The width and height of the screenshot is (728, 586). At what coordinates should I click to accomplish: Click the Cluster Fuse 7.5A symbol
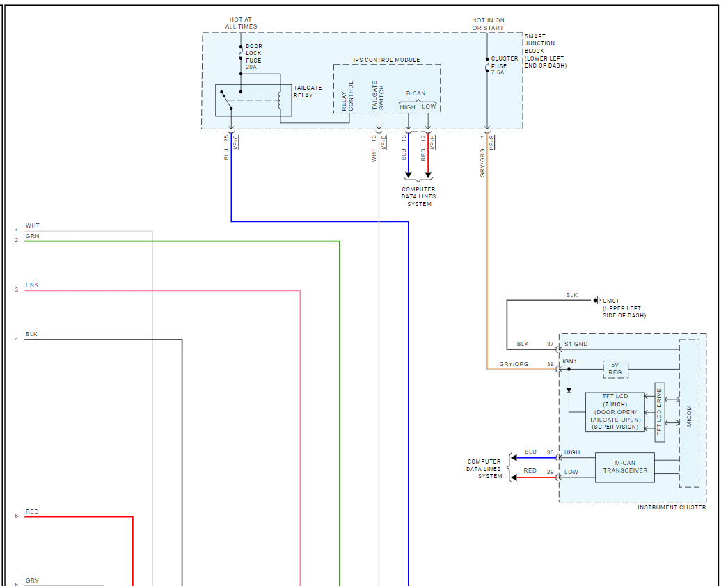click(x=487, y=65)
